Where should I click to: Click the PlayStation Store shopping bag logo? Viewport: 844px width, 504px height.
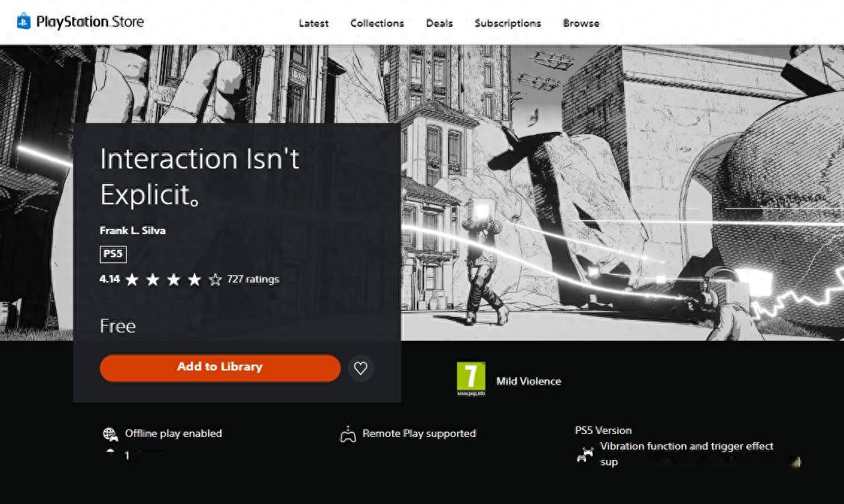pyautogui.click(x=23, y=21)
